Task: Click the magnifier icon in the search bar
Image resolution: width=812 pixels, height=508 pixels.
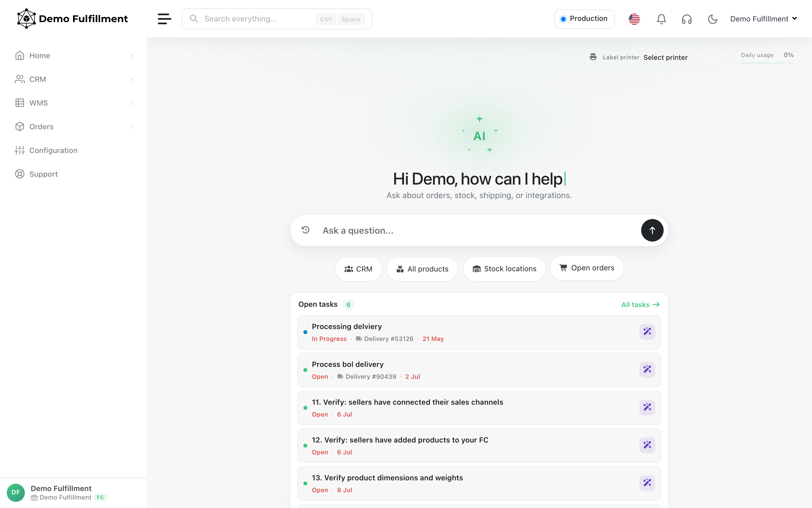Action: pyautogui.click(x=194, y=18)
